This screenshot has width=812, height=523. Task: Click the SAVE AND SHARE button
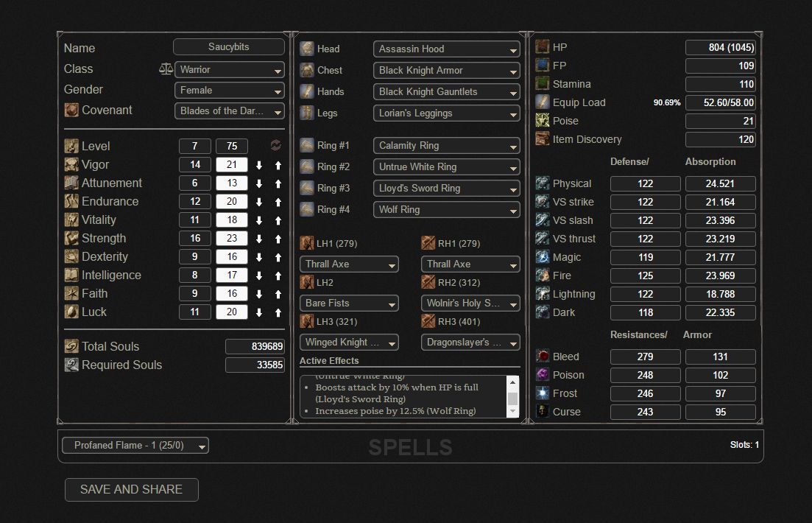click(132, 489)
